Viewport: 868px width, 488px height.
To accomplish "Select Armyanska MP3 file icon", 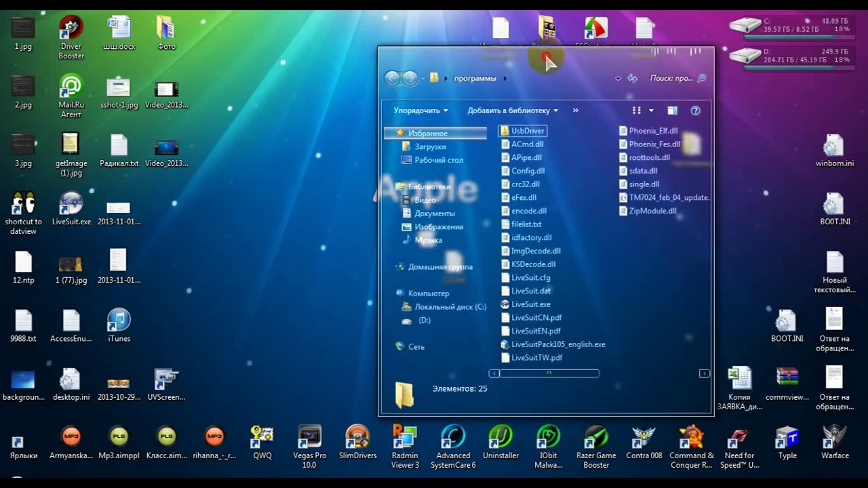I will tap(71, 443).
